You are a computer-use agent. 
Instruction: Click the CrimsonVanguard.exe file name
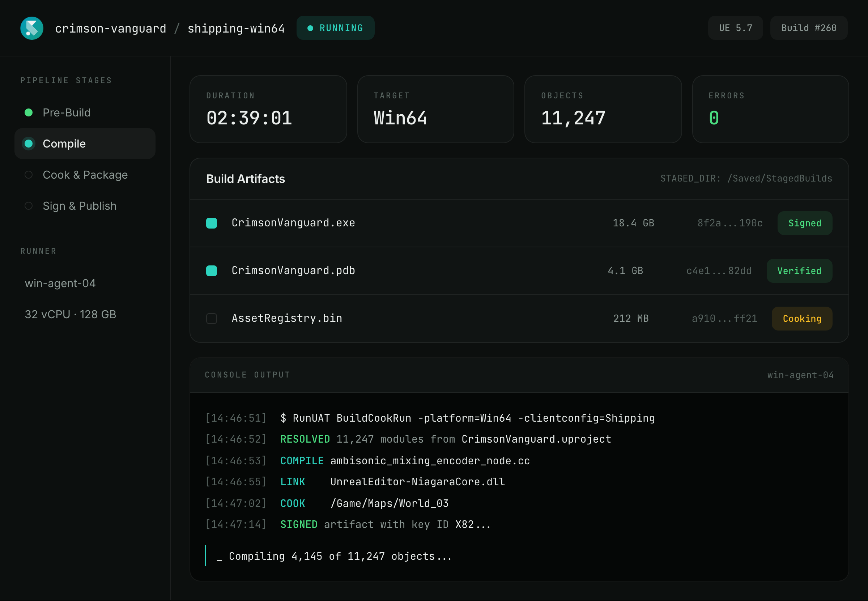point(293,223)
